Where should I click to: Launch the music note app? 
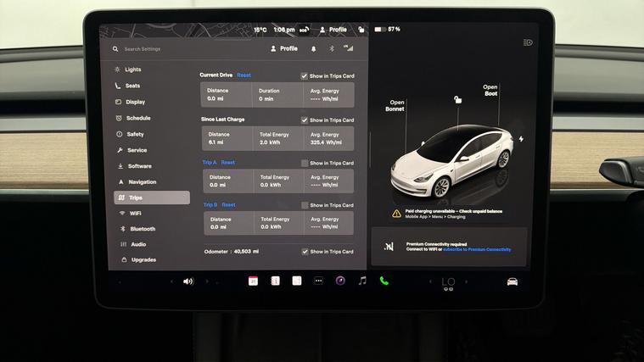pos(362,281)
